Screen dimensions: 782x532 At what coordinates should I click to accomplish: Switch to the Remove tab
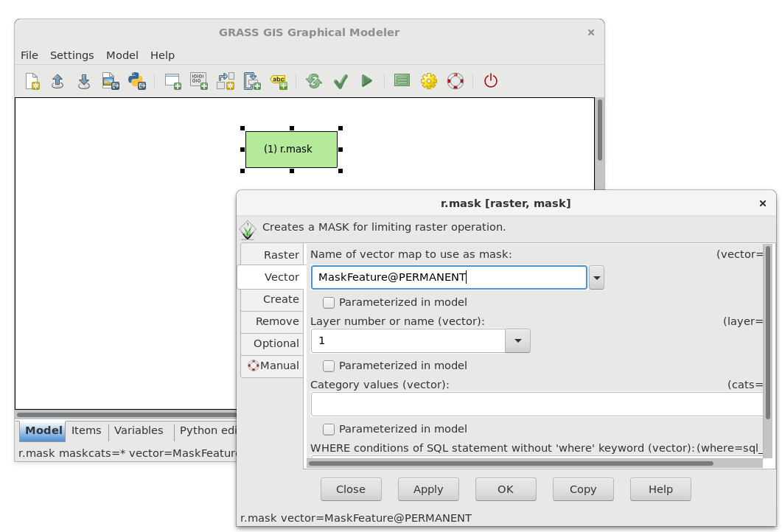pyautogui.click(x=272, y=321)
